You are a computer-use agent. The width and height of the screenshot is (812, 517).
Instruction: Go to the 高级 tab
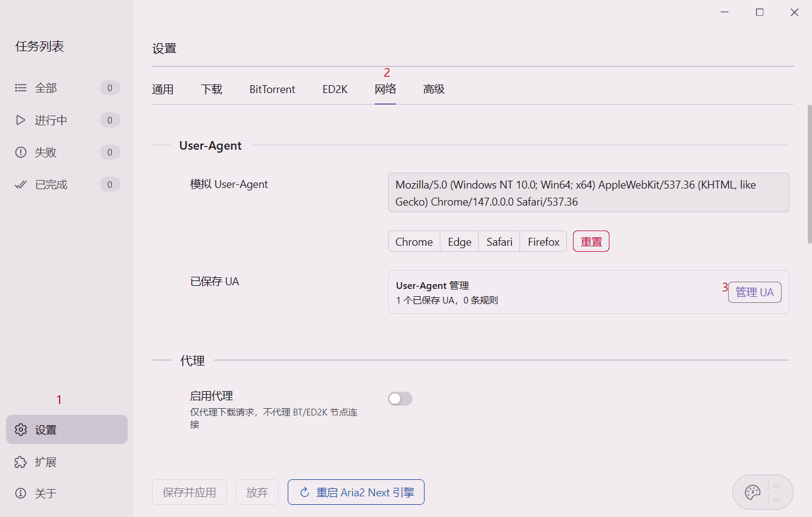click(x=434, y=89)
